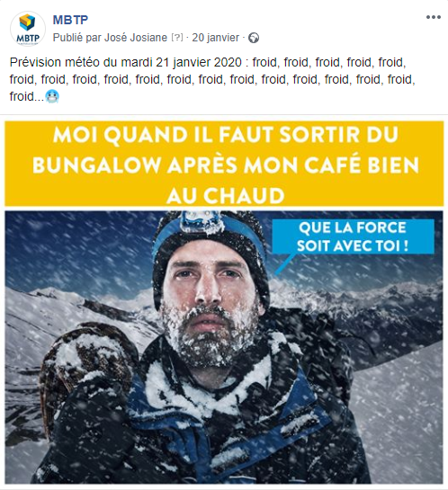
Task: Open the MBTP page profile picture
Action: click(x=28, y=29)
